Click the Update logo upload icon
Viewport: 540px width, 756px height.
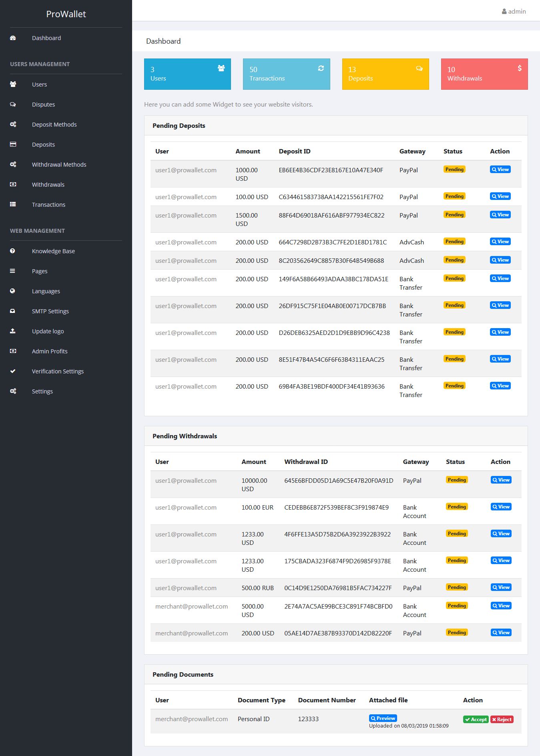click(12, 331)
